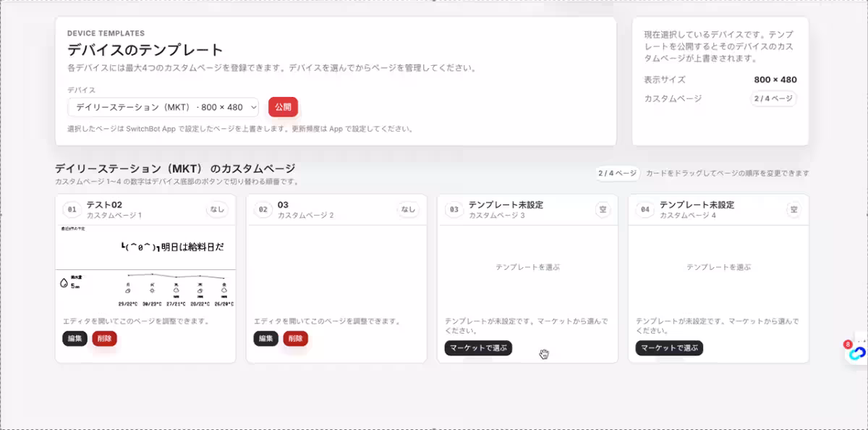Screen dimensions: 868x430
Task: Click the 03 card title
Action: click(x=283, y=205)
